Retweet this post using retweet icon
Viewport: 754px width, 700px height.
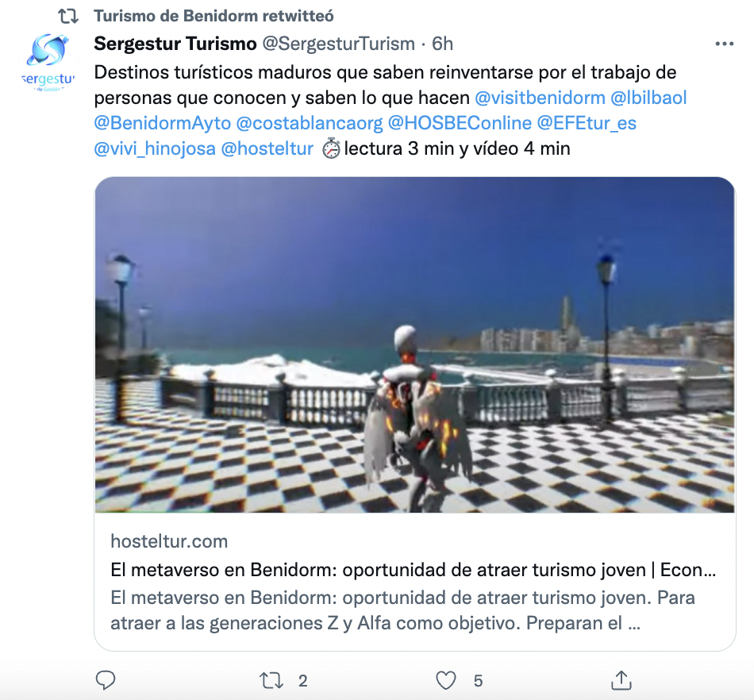[x=271, y=680]
